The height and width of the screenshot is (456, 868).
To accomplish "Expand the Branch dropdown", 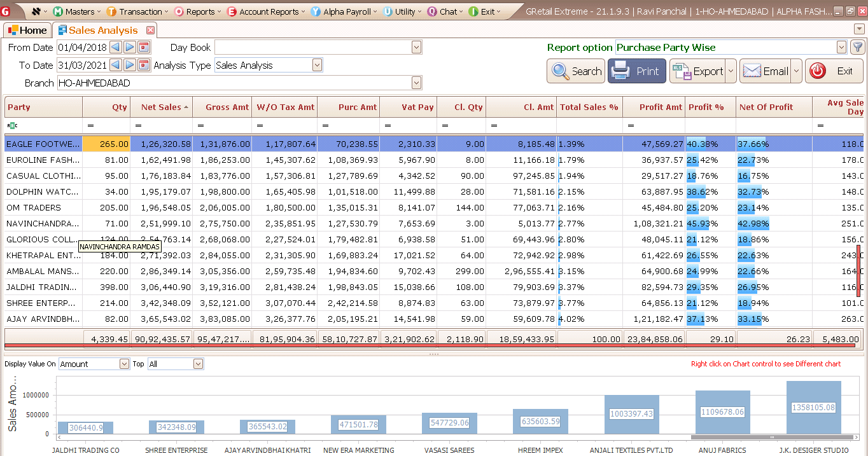I will (417, 83).
